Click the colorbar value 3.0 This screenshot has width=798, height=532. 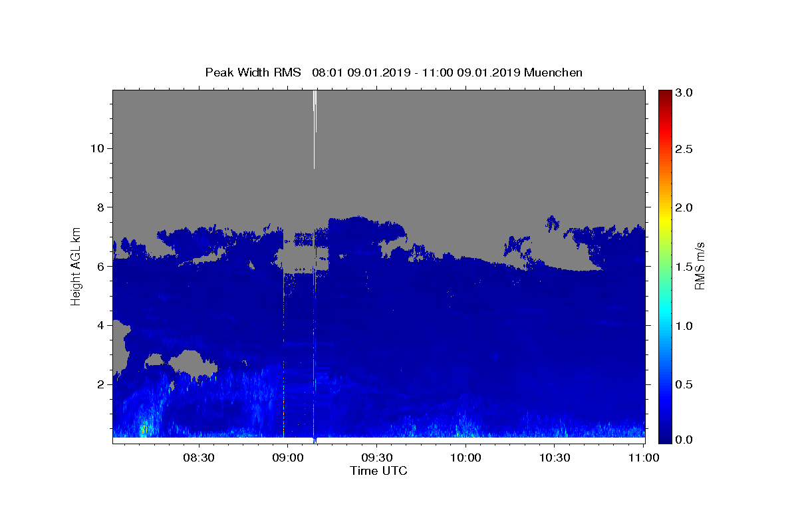[x=684, y=92]
